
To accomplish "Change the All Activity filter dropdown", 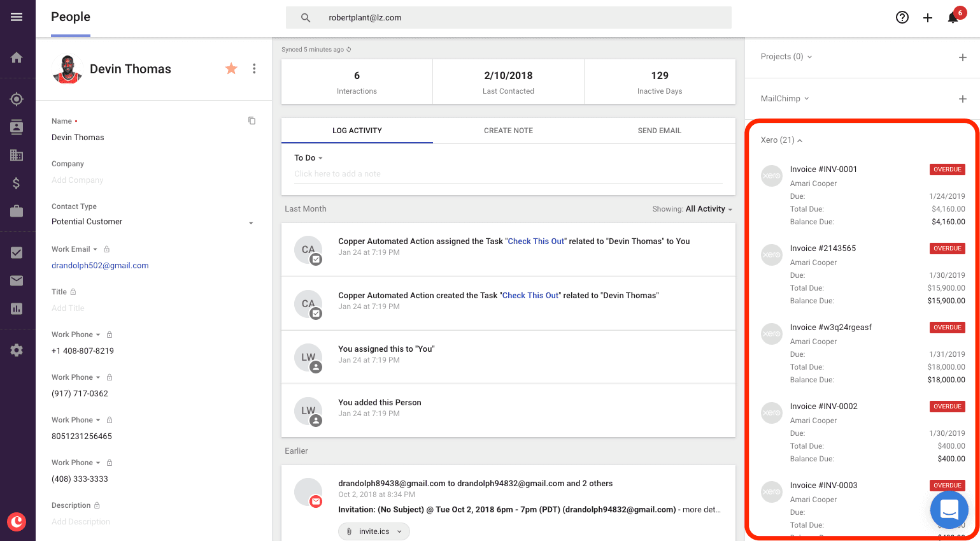I will point(709,209).
